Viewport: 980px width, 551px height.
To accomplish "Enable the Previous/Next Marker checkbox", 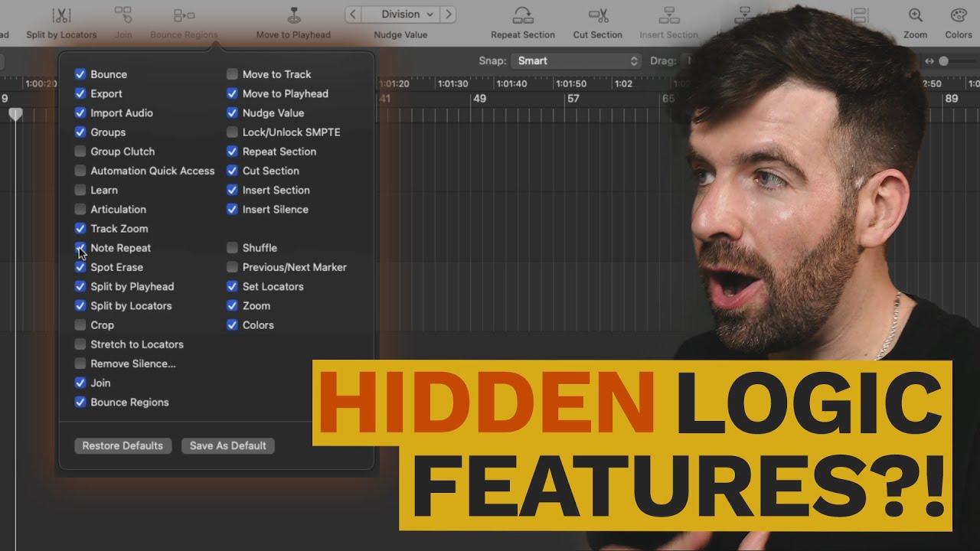I will click(x=232, y=267).
